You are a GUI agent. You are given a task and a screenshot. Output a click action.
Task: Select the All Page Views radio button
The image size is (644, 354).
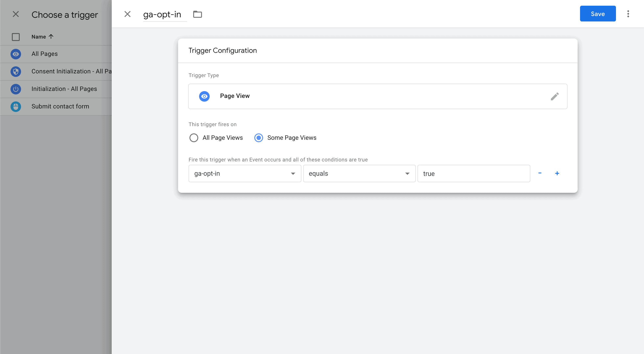(193, 138)
